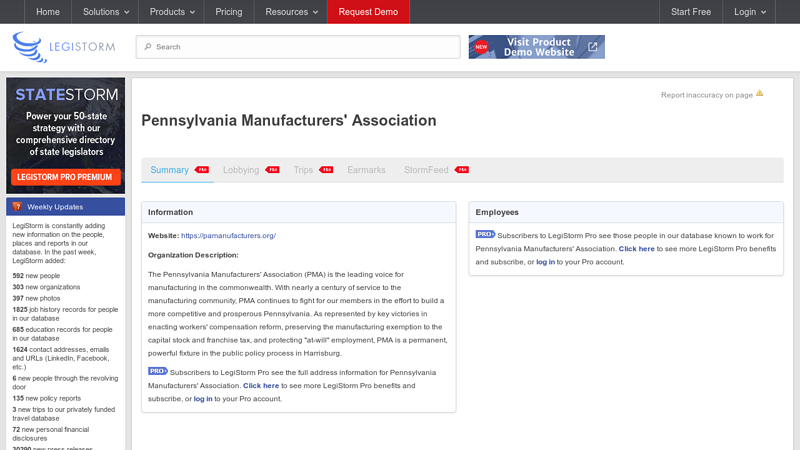
Task: Switch to the Earmarks tab
Action: tap(366, 170)
